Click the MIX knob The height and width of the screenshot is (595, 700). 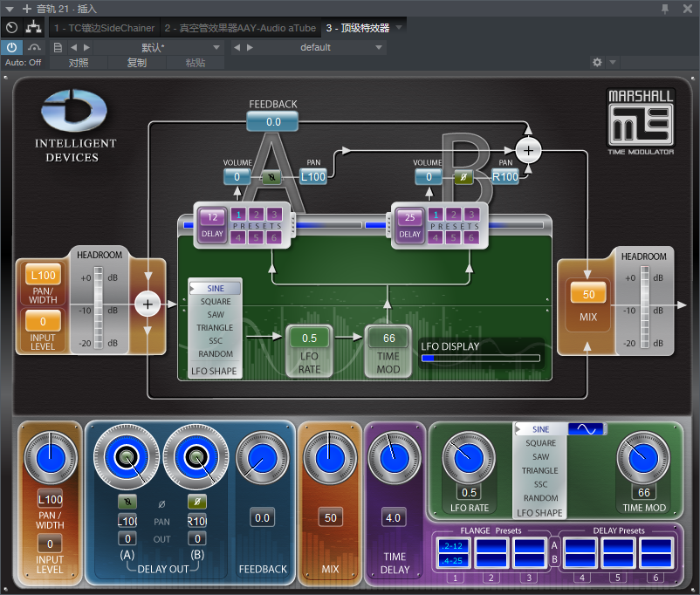point(330,457)
